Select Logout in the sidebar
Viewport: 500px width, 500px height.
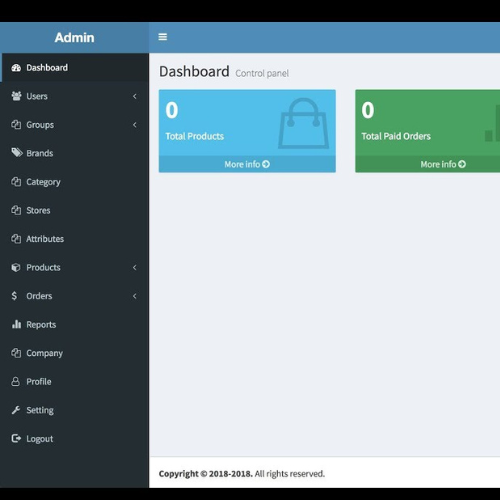74,439
